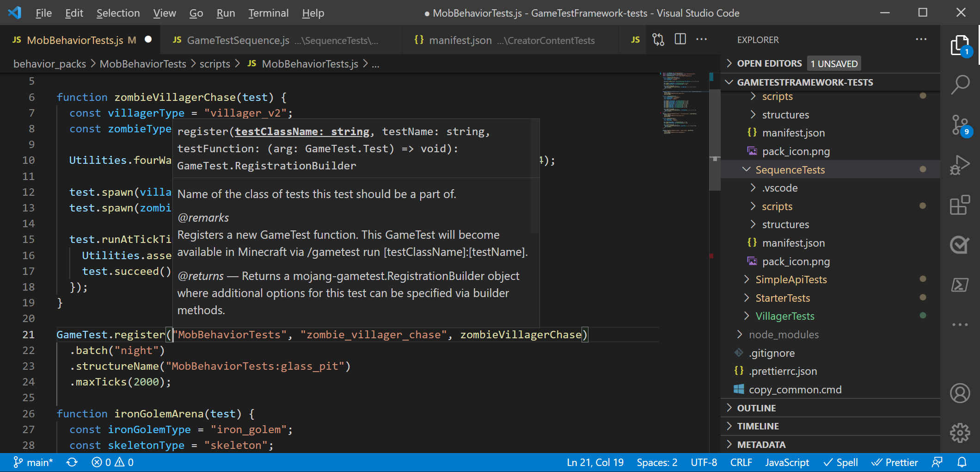The height and width of the screenshot is (472, 980).
Task: Open the Extensions view
Action: coord(960,205)
